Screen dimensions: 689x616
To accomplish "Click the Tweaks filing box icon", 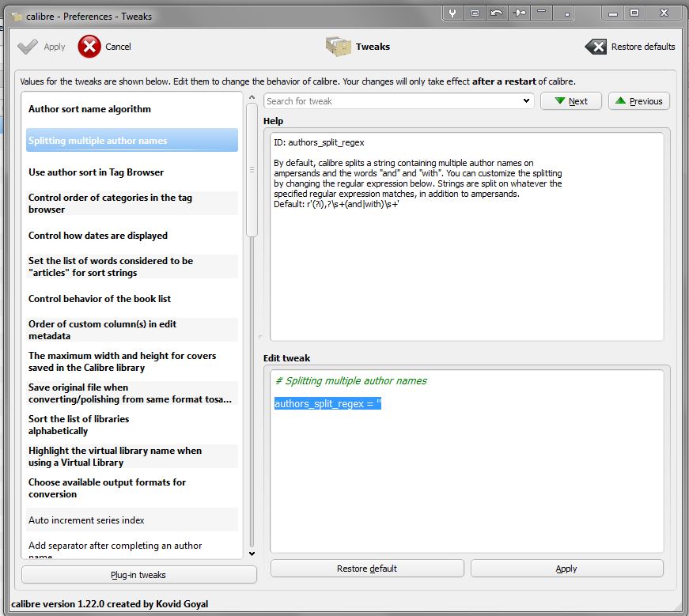I will 339,47.
